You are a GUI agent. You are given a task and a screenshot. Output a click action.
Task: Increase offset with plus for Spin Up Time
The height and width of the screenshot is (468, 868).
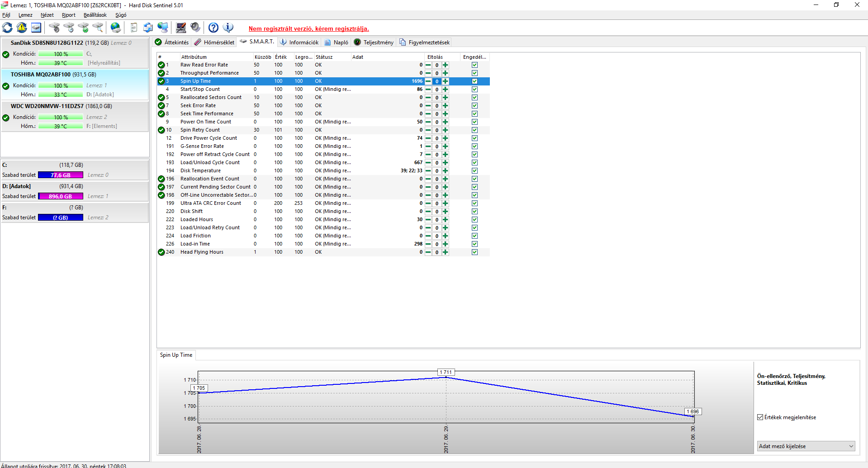click(446, 81)
